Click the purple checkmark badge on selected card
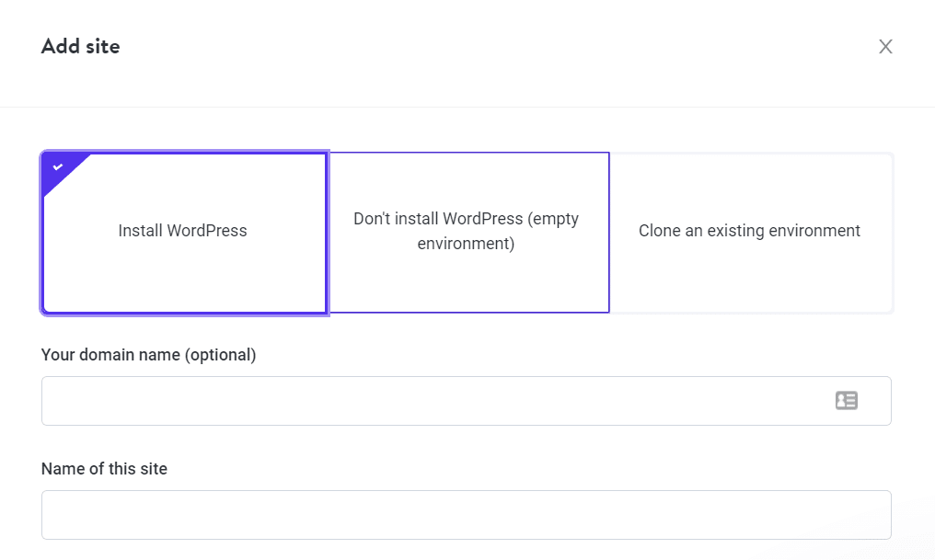Image resolution: width=935 pixels, height=560 pixels. coord(59,167)
